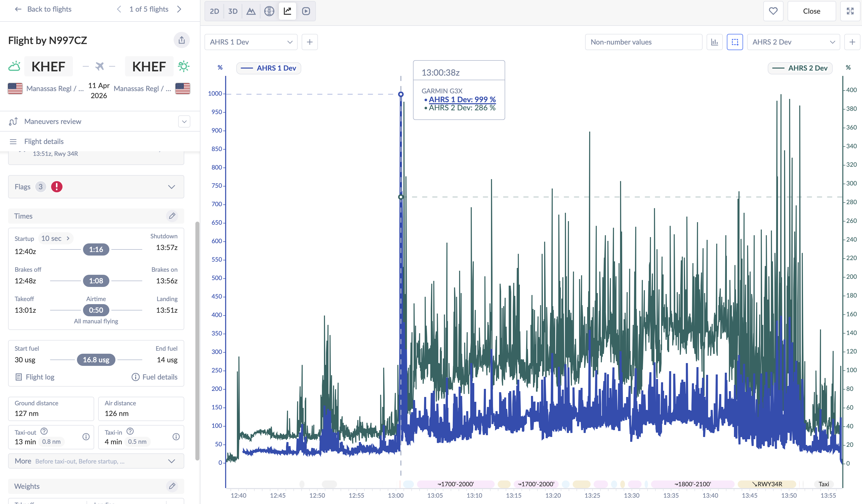Select Taxi timeline segment
Image resolution: width=862 pixels, height=504 pixels.
pyautogui.click(x=824, y=484)
